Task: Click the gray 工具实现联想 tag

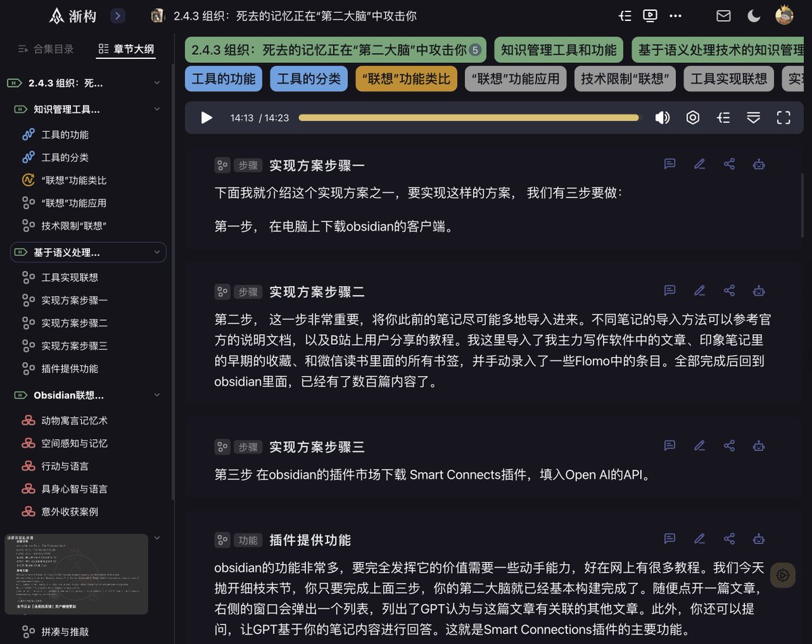Action: 729,78
